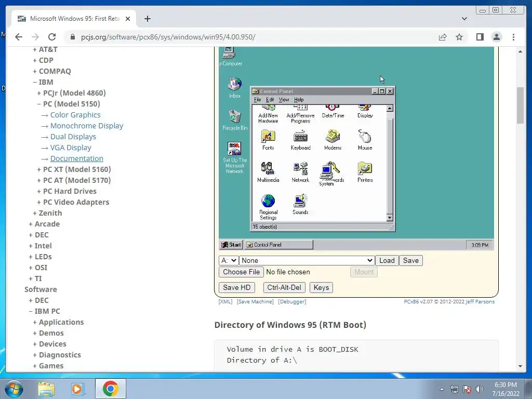The width and height of the screenshot is (532, 399).
Task: Open the Date/Time icon in Control Panel
Action: tap(332, 112)
